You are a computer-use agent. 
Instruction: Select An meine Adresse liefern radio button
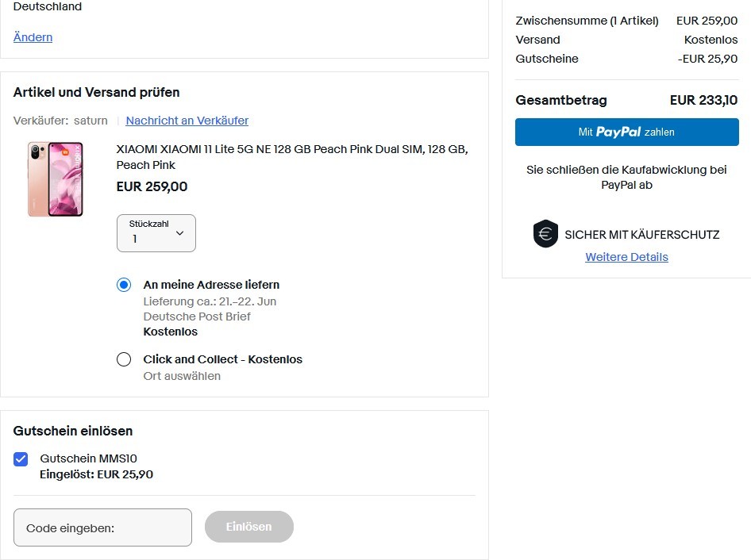(124, 285)
